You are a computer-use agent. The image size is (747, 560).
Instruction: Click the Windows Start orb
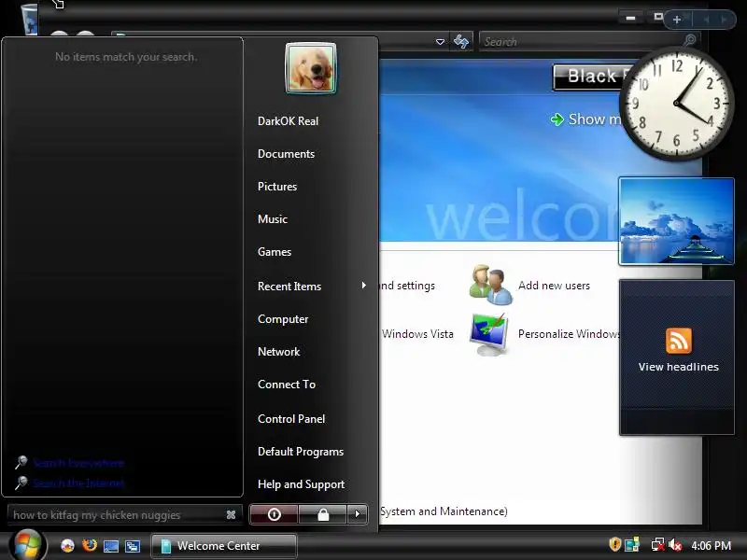pyautogui.click(x=28, y=546)
